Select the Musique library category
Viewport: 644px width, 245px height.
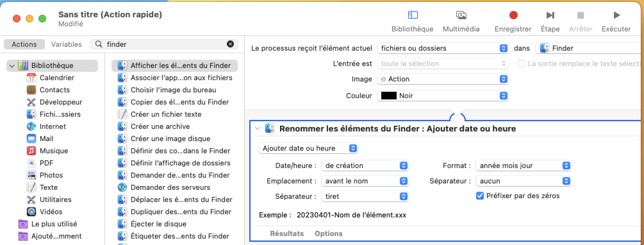tap(54, 151)
